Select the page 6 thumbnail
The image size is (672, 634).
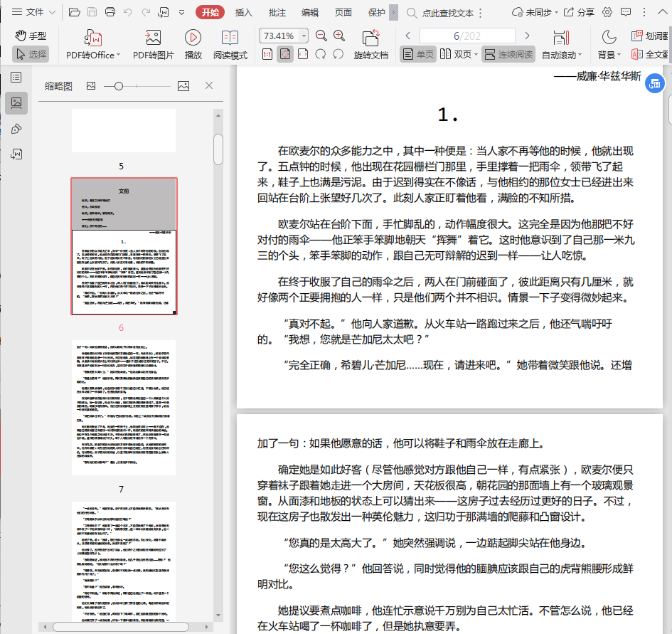(x=124, y=246)
